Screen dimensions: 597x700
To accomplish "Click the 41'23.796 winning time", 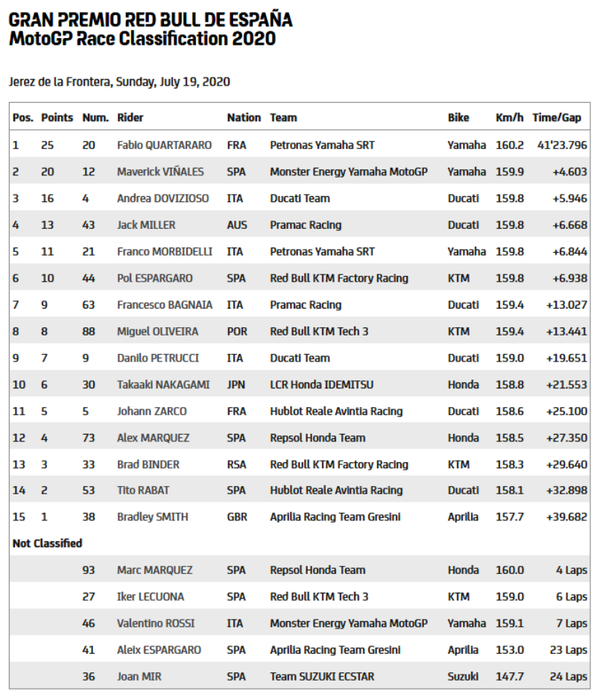I will pyautogui.click(x=562, y=145).
